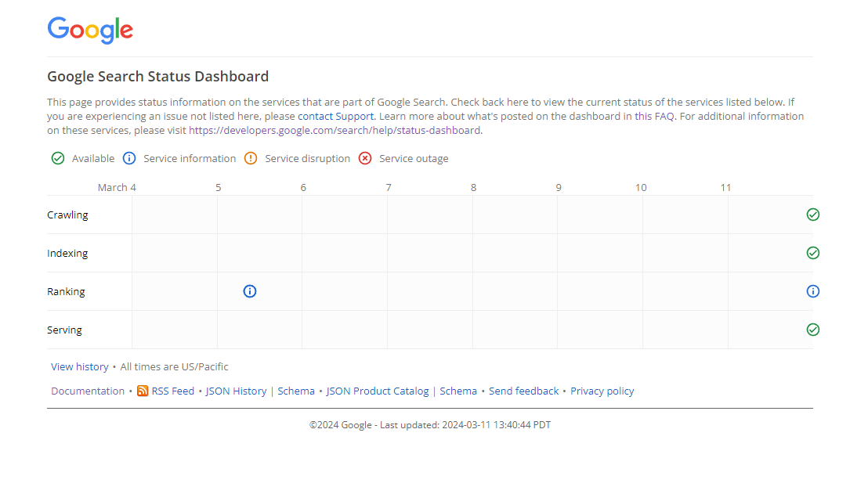Viewport: 868px width, 494px height.
Task: Open the this FAQ link
Action: tap(654, 116)
